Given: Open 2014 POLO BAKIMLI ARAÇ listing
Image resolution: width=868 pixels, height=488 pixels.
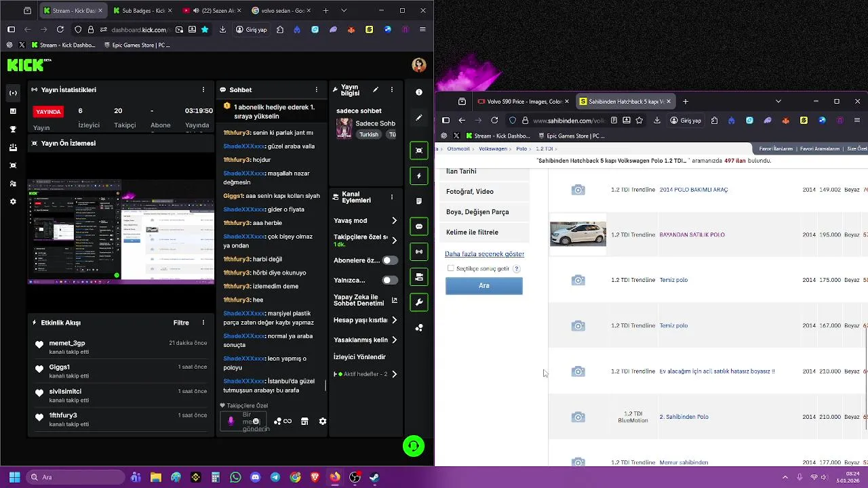Looking at the screenshot, I should click(x=694, y=190).
